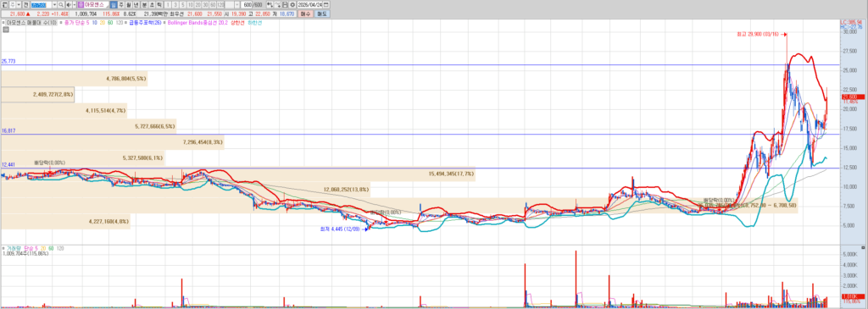
Task: Click volume profile bar 7,296,454(8.3%)
Action: tap(113, 142)
